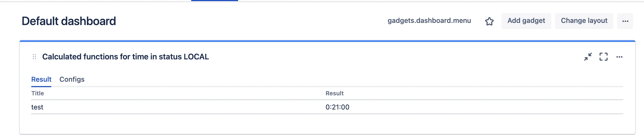Image resolution: width=644 pixels, height=140 pixels.
Task: Open the gadget's three-dot options menu
Action: pos(619,57)
